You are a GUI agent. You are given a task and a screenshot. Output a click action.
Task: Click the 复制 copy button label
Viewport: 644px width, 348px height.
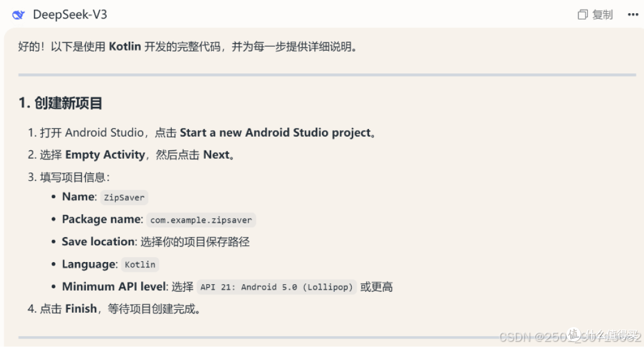[x=602, y=15]
